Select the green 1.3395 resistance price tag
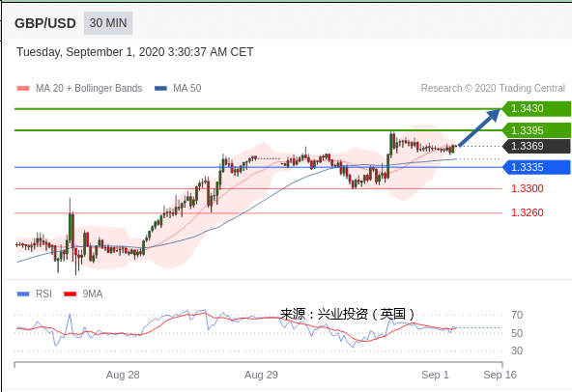572x392 pixels. [536, 130]
